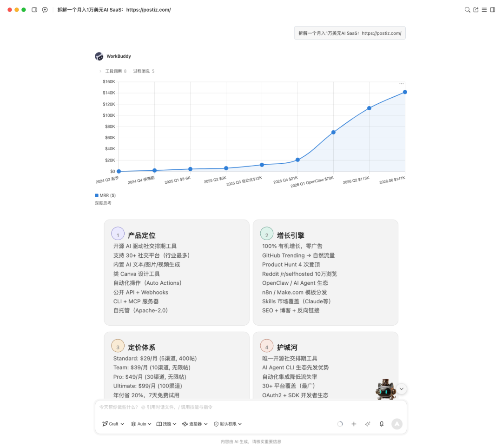This screenshot has width=502, height=448.
Task: Click 'Reddit /r/selfhosted 10万浏览' line
Action: pyautogui.click(x=299, y=274)
